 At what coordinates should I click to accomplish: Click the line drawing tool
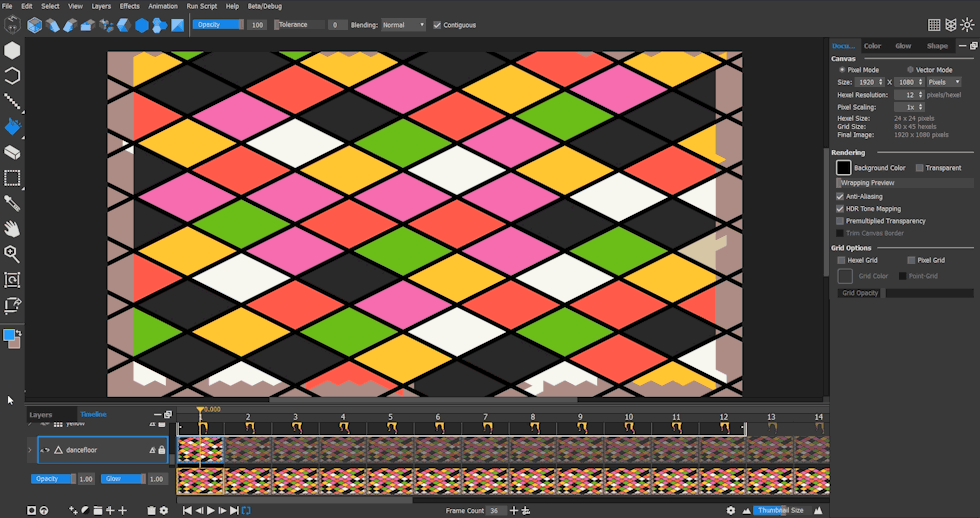click(13, 101)
